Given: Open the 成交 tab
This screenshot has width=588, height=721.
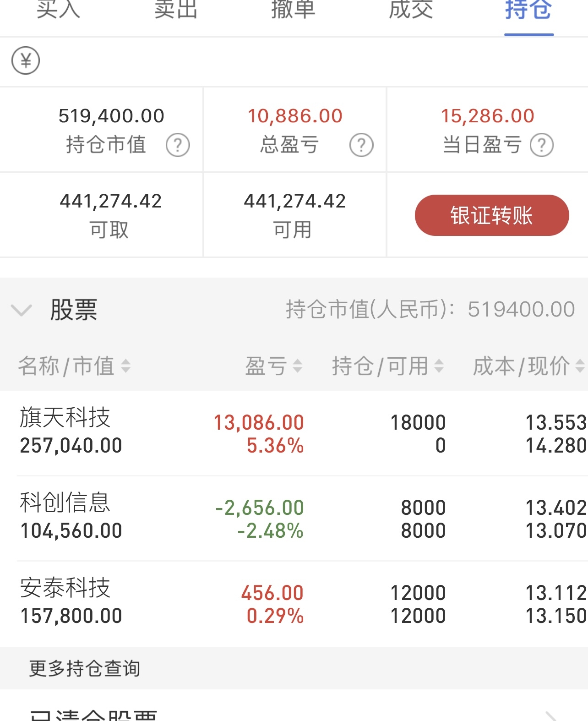Looking at the screenshot, I should pyautogui.click(x=411, y=9).
